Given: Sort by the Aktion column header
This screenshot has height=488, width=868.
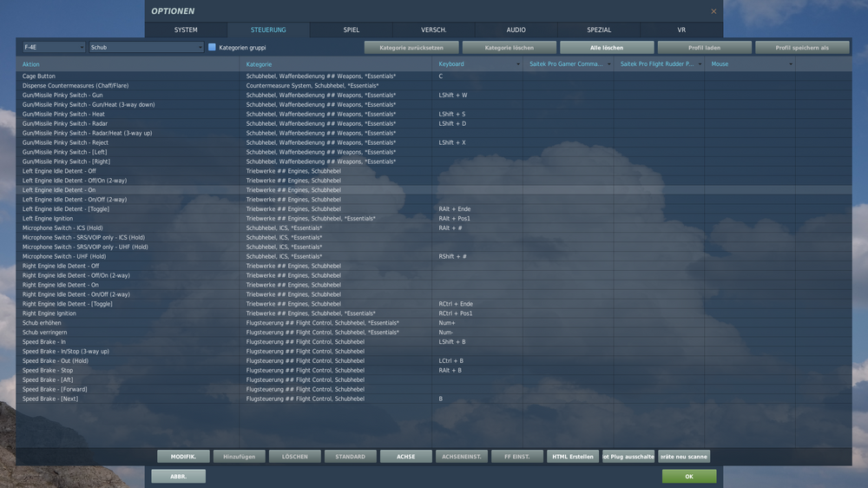Looking at the screenshot, I should coord(128,64).
